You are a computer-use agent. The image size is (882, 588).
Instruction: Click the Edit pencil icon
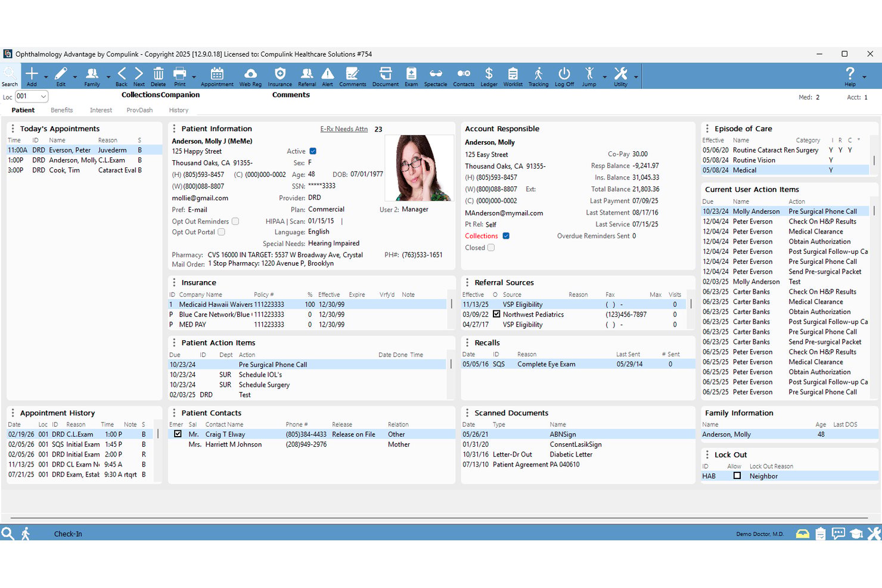(61, 74)
